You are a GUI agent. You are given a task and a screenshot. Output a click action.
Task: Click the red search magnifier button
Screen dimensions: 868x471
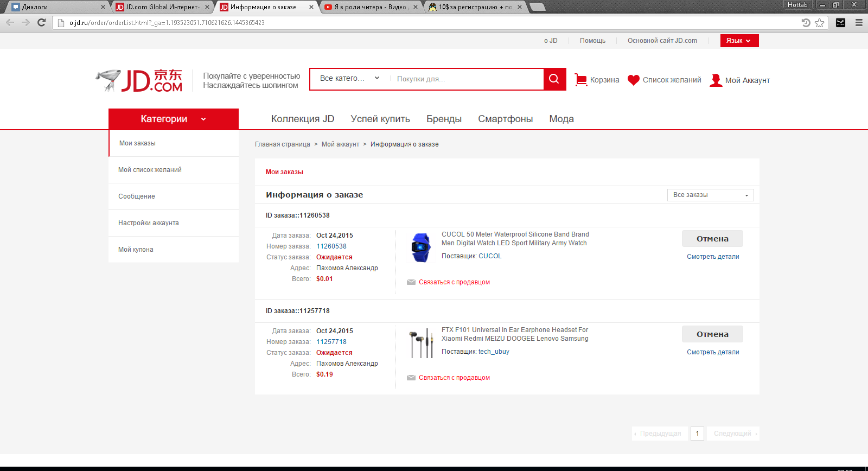tap(554, 79)
